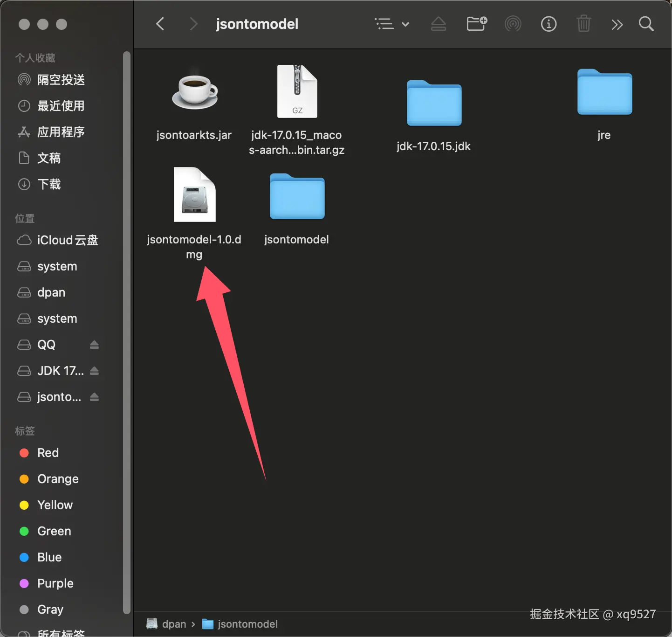This screenshot has height=637, width=672.
Task: Click the red close window button
Action: (x=24, y=24)
